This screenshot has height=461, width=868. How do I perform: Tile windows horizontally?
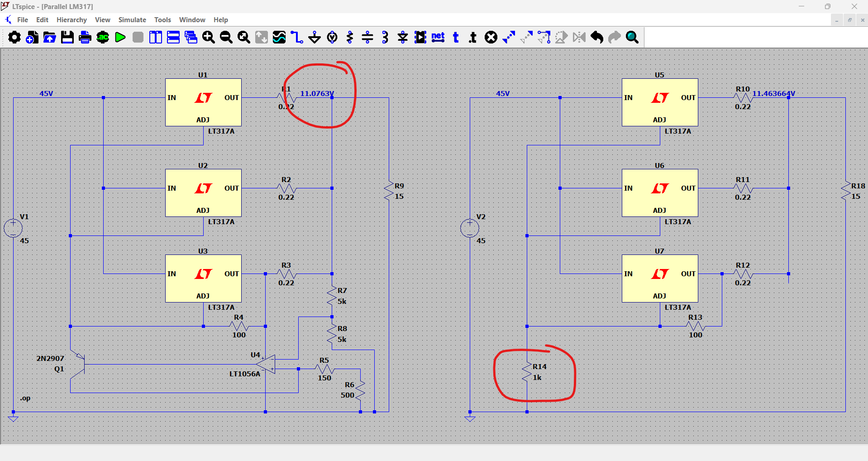pyautogui.click(x=173, y=37)
